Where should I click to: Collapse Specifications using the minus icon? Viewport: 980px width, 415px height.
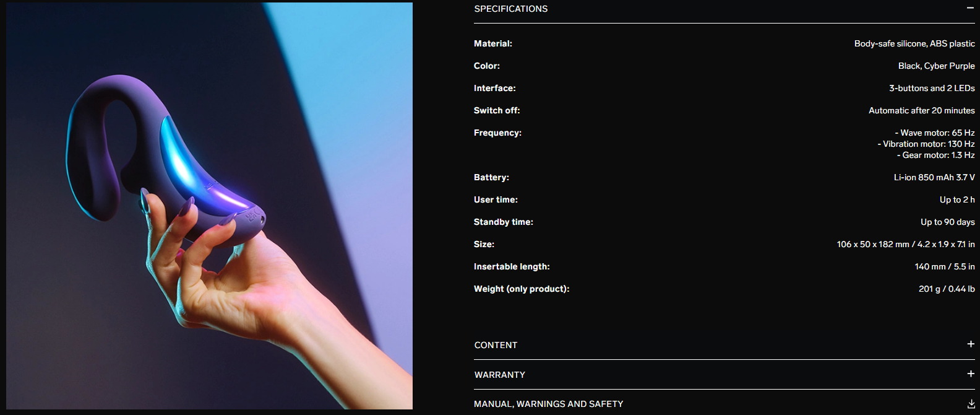click(970, 8)
